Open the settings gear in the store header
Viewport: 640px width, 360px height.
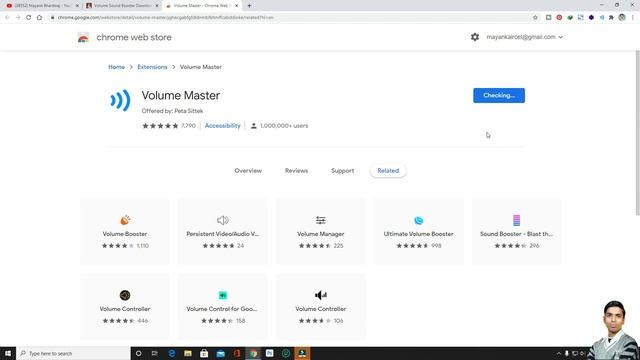[x=475, y=37]
